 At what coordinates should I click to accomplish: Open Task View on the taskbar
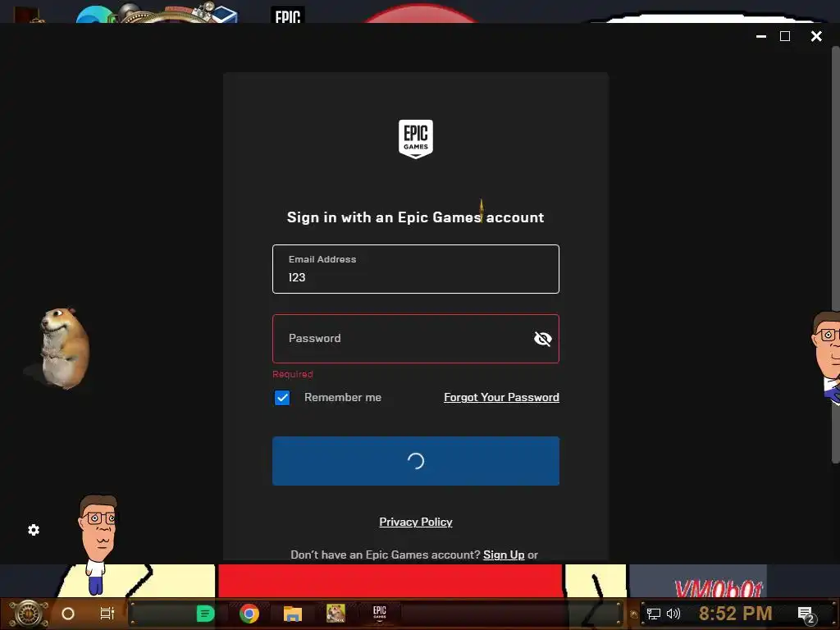pos(107,614)
